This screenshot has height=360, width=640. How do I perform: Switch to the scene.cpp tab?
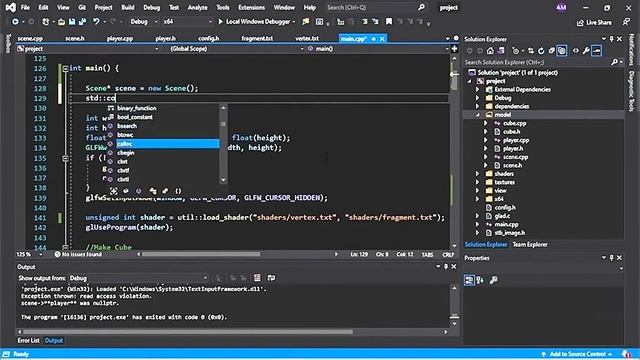(30, 38)
